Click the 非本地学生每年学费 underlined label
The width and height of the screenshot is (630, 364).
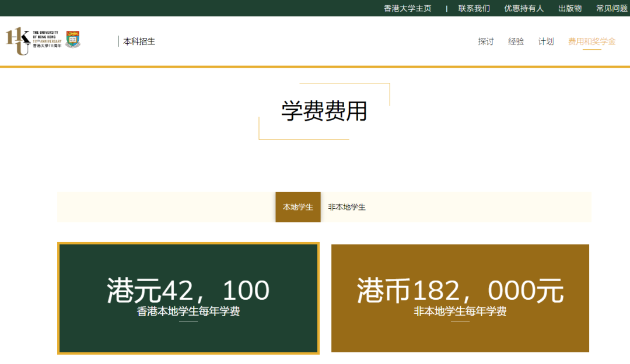pyautogui.click(x=460, y=311)
